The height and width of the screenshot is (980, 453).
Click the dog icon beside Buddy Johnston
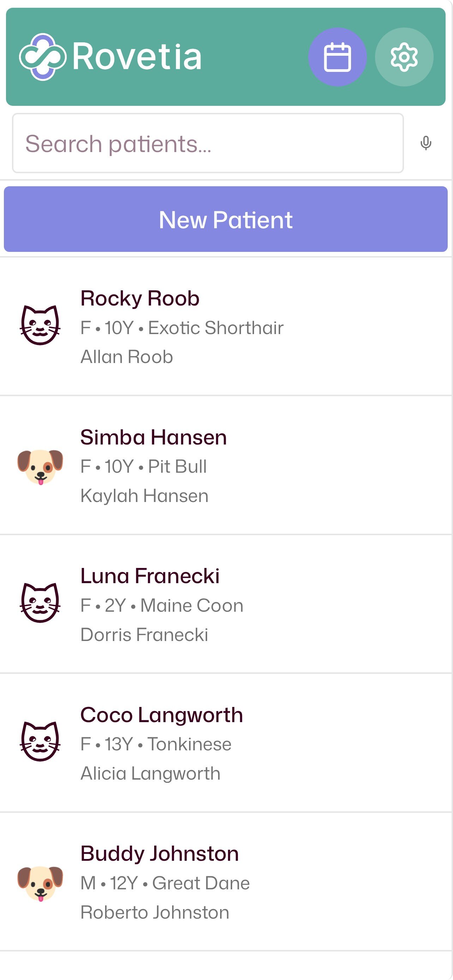click(x=40, y=883)
